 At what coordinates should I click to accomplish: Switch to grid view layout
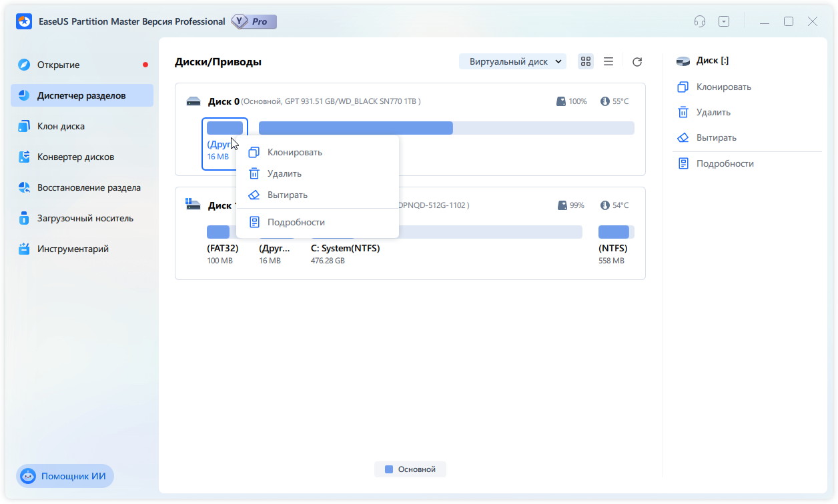(x=586, y=61)
